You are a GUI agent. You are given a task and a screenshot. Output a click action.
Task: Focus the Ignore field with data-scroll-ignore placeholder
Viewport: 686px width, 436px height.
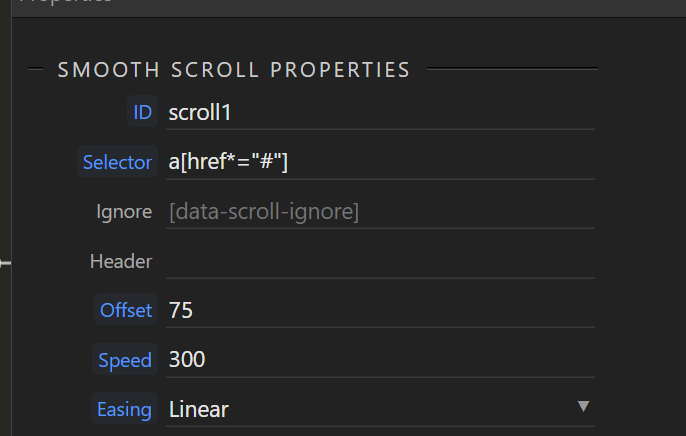click(380, 212)
